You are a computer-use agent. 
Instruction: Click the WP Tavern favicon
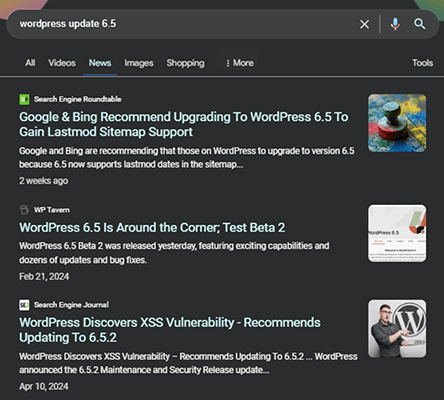coord(24,210)
